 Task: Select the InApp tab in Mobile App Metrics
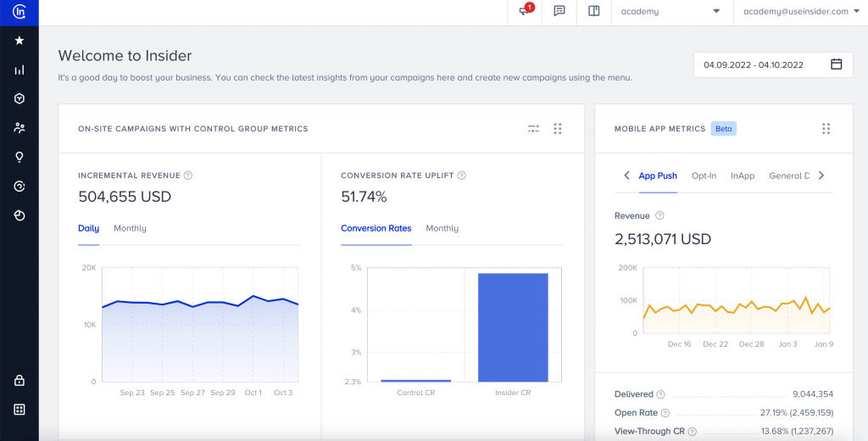[x=743, y=176]
